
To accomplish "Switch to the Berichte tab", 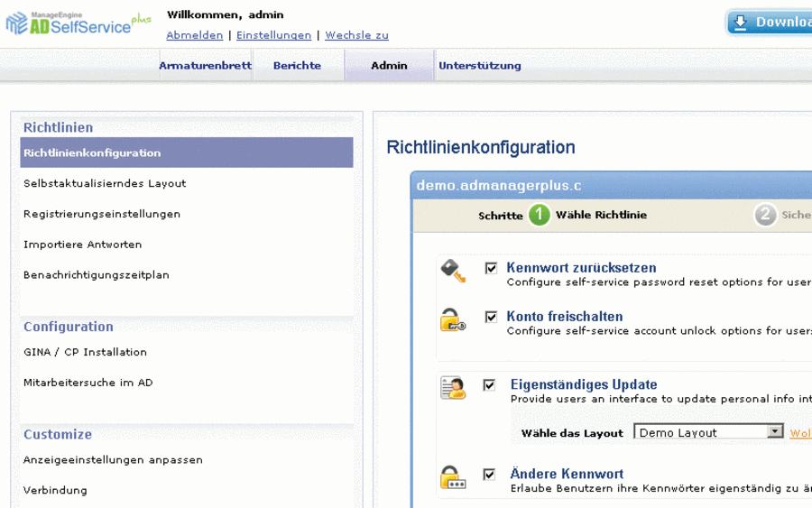I will 297,65.
